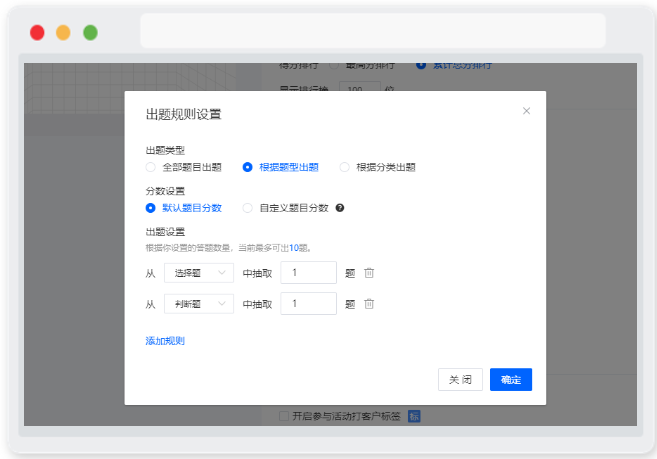Click the browser address bar
657x459 pixels.
tap(372, 31)
